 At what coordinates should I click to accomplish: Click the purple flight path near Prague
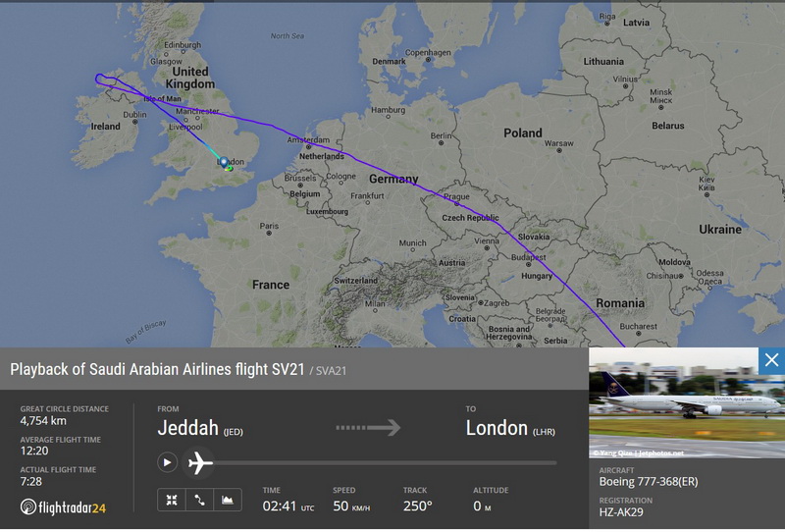point(452,200)
